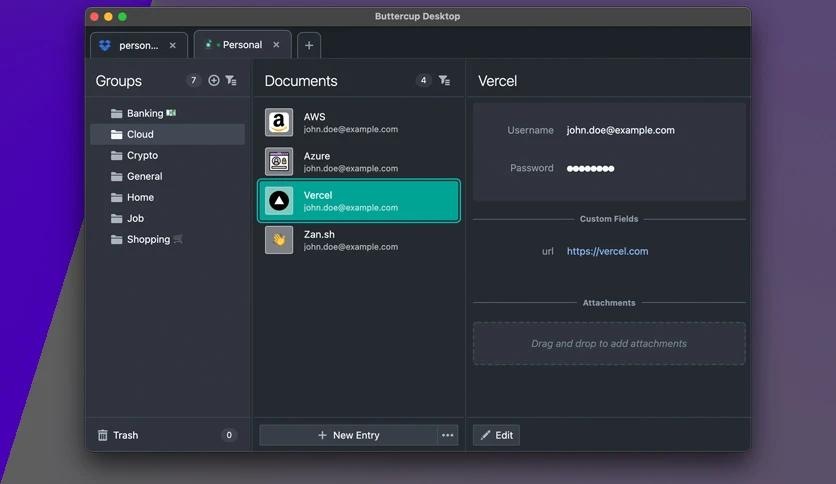This screenshot has width=836, height=484.
Task: Click the Crypto folder icon
Action: (116, 156)
